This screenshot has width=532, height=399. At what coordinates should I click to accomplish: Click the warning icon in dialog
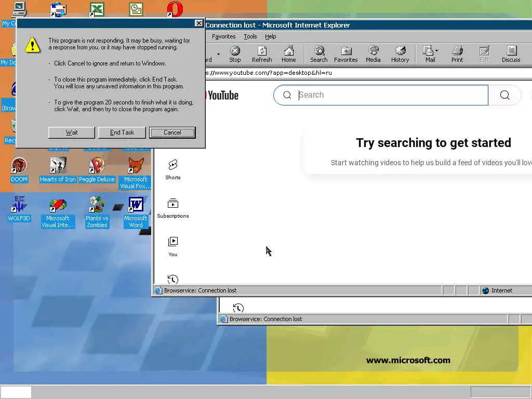click(33, 45)
